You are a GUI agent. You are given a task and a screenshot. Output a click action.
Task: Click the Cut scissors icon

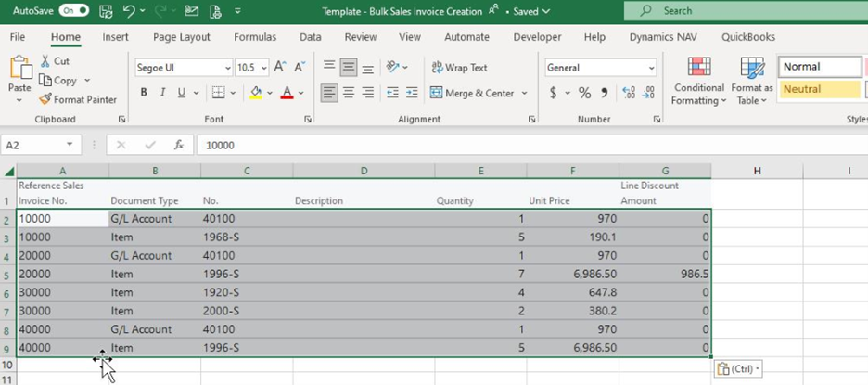coord(45,61)
